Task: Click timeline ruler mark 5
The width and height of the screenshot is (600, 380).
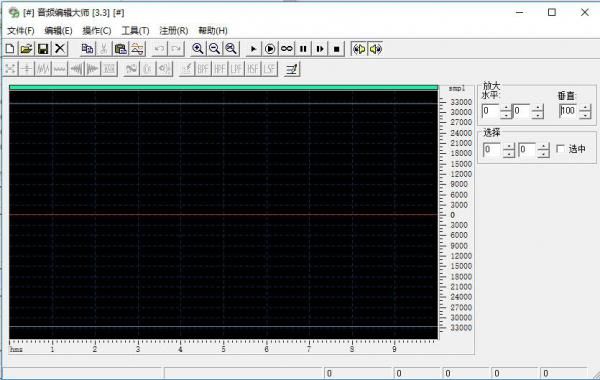Action: coord(223,349)
